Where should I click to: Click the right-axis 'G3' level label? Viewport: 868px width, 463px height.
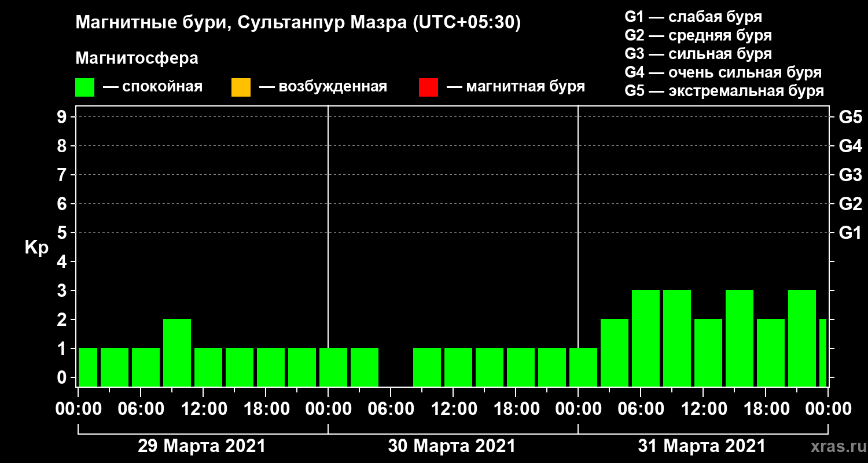coord(850,175)
